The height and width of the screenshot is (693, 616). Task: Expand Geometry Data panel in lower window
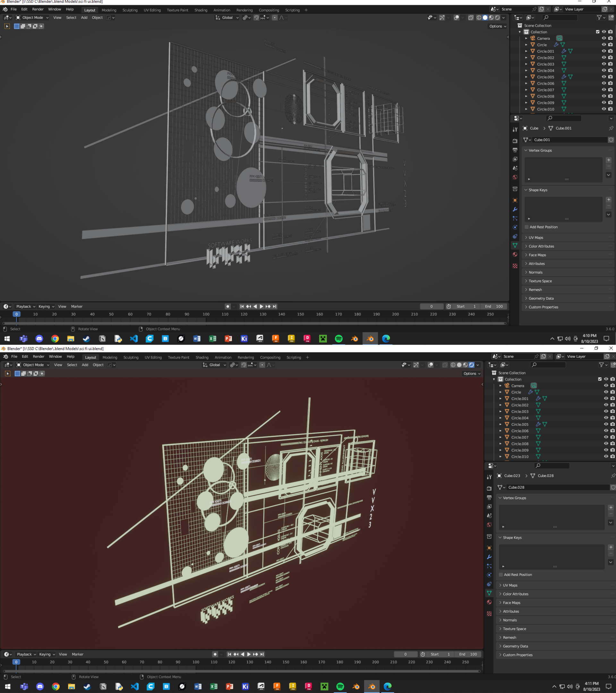click(515, 646)
